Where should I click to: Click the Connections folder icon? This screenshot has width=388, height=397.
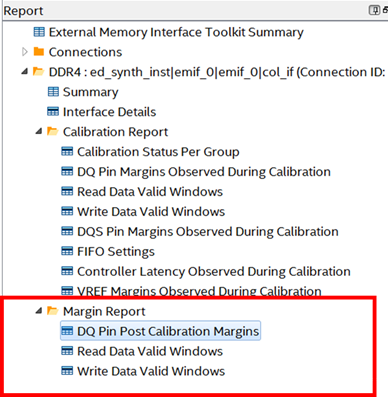(x=39, y=52)
